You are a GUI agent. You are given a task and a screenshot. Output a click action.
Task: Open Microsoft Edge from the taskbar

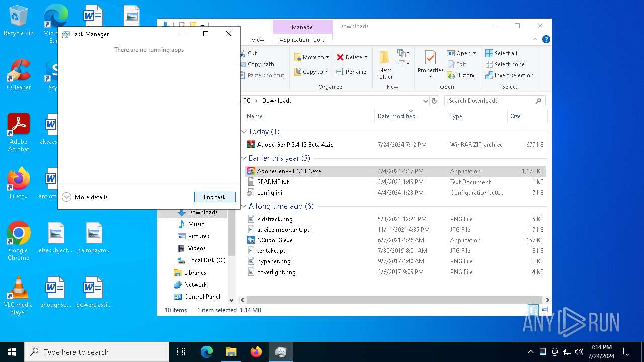(207, 352)
